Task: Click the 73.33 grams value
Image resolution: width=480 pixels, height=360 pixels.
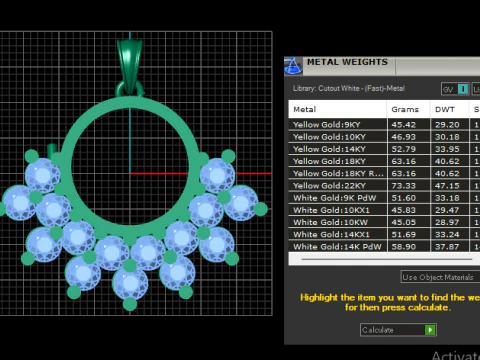Action: 403,186
